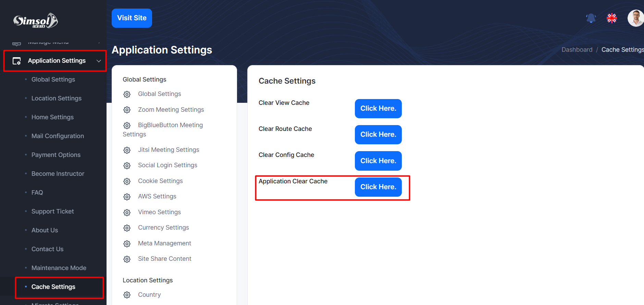
Task: Select Maintenance Mode sidebar item
Action: pos(59,268)
